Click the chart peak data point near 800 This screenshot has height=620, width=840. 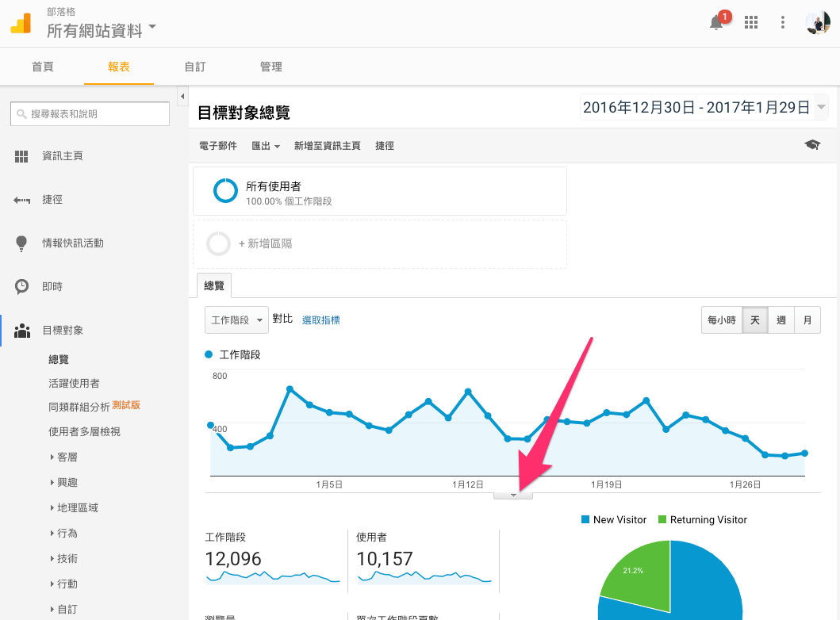pos(290,388)
